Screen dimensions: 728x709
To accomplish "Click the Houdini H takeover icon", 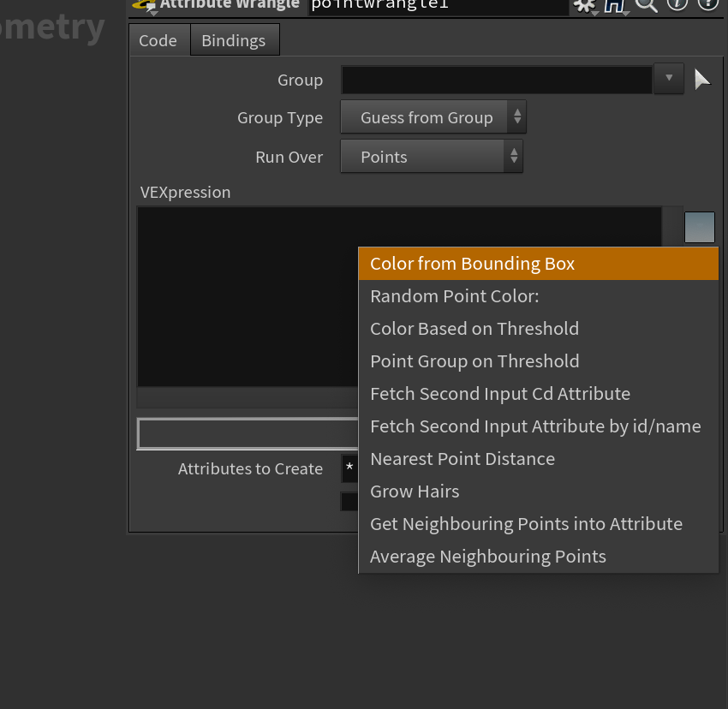I will point(615,6).
